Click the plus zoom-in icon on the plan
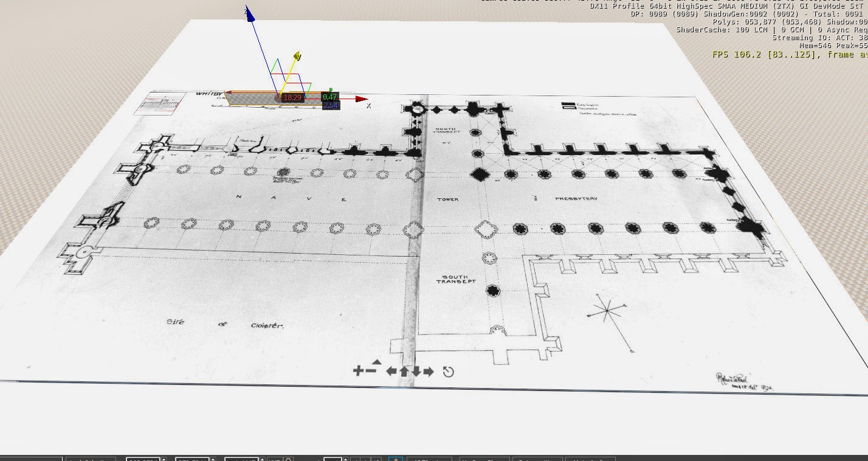This screenshot has height=461, width=868. 358,371
